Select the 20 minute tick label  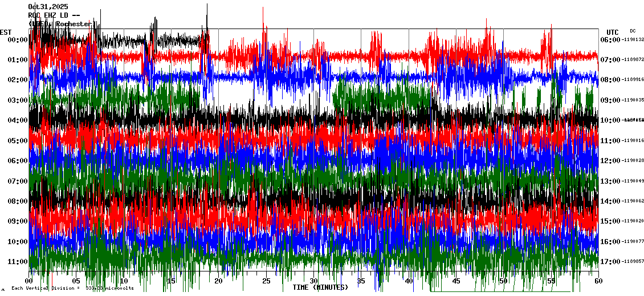[219, 281]
